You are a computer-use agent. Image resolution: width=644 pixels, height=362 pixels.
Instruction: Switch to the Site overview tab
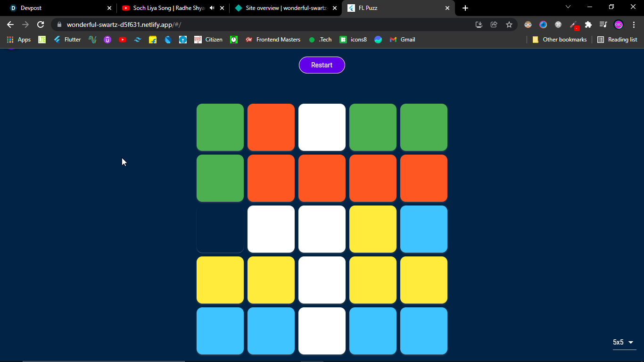(286, 8)
